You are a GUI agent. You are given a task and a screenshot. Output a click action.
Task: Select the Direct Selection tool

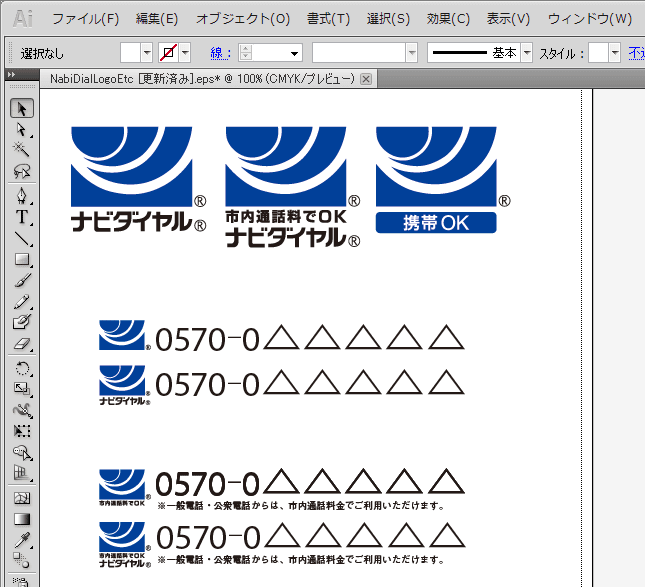click(22, 129)
